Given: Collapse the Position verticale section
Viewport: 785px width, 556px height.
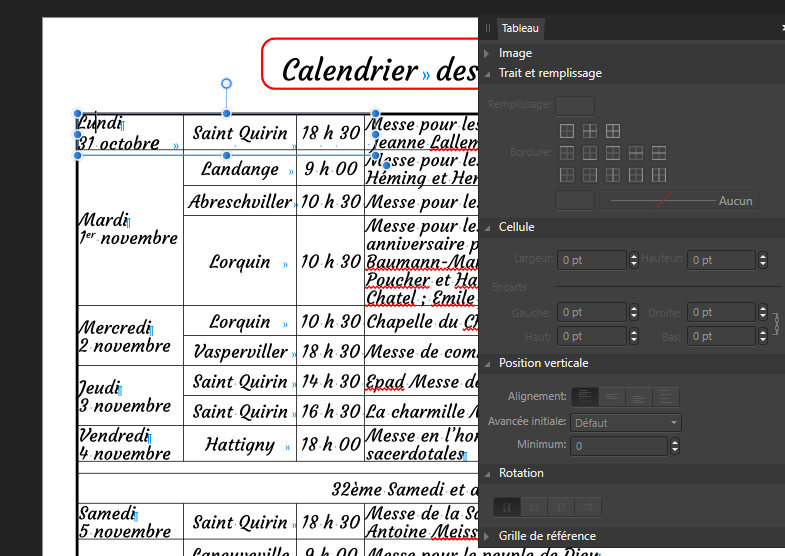Looking at the screenshot, I should coord(487,364).
